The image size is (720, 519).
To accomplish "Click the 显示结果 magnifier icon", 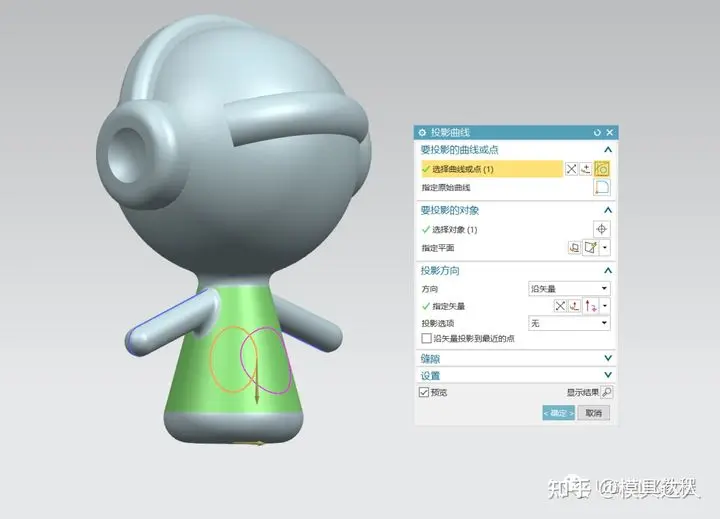I will click(607, 392).
